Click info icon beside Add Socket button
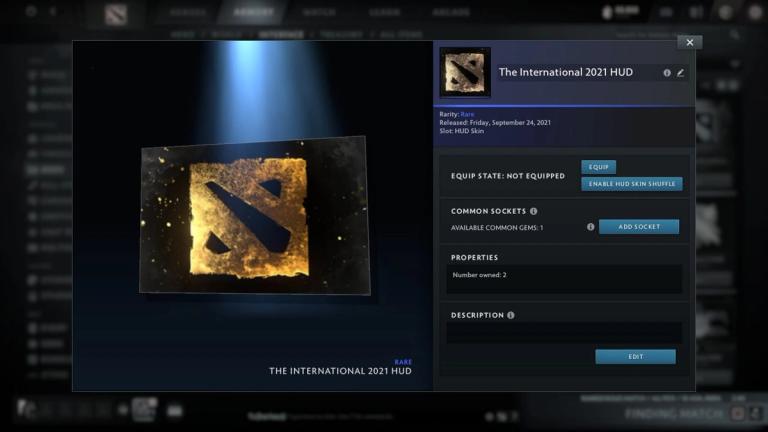Viewport: 768px width, 432px height. tap(590, 227)
